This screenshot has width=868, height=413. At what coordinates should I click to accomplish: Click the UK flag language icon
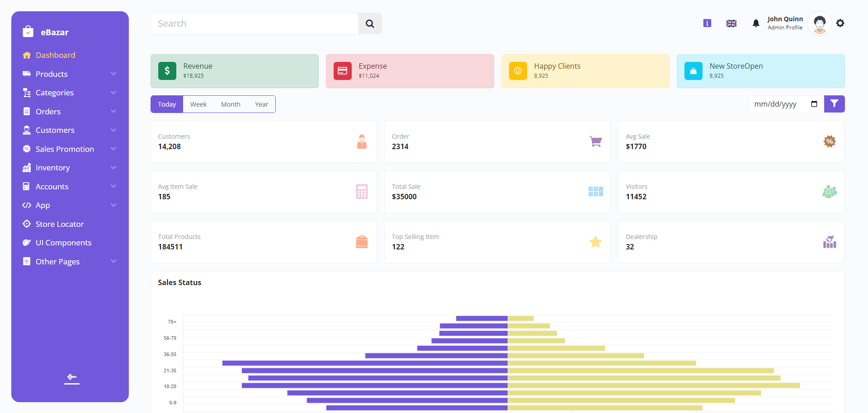click(x=731, y=23)
